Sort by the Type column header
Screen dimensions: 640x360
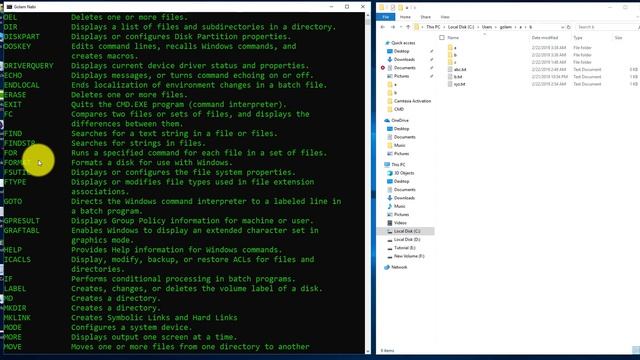578,38
